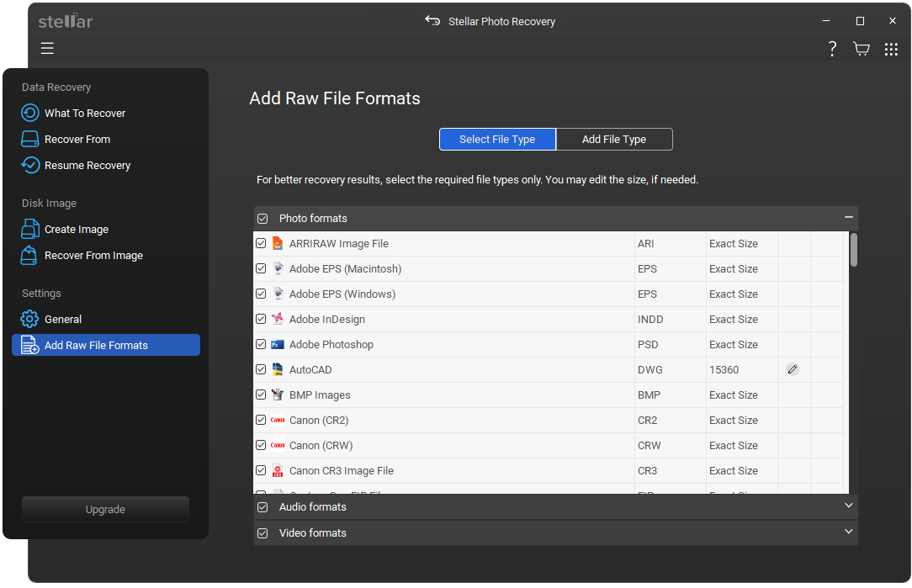912x588 pixels.
Task: Click the PSD extension cell
Action: pos(670,344)
